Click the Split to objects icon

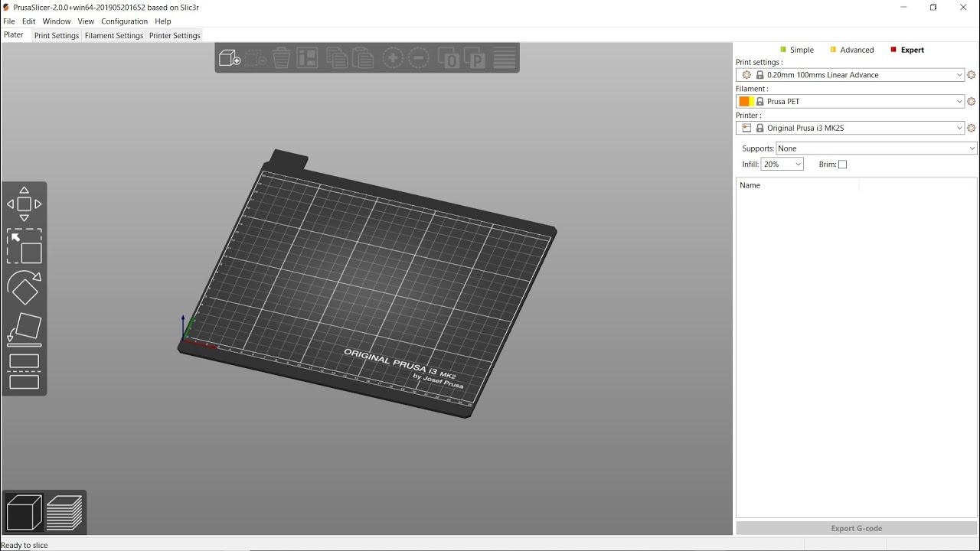tap(449, 58)
